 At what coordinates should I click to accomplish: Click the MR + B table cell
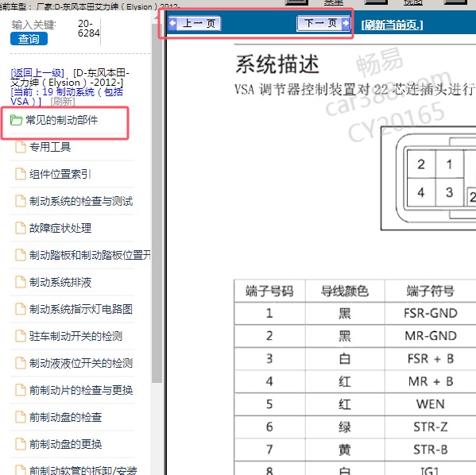431,381
